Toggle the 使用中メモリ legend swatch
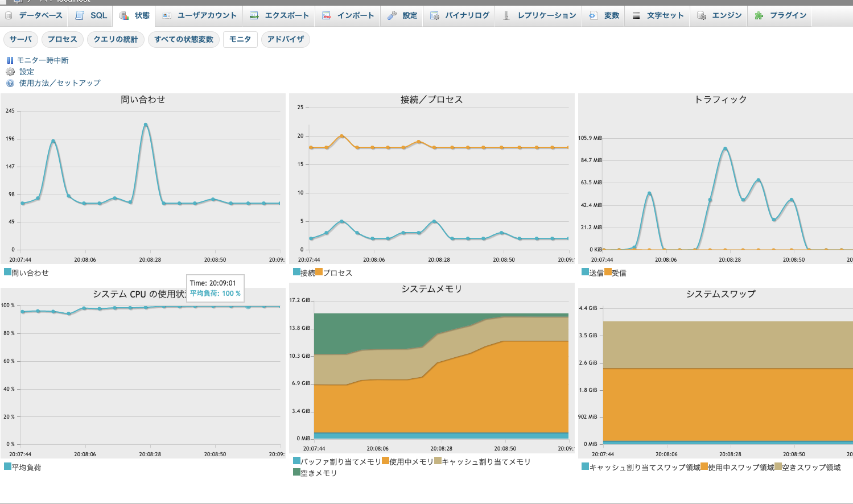 click(386, 461)
